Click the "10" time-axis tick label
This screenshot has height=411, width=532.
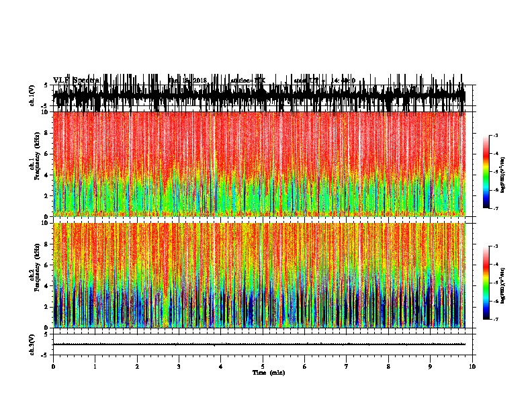pos(472,367)
